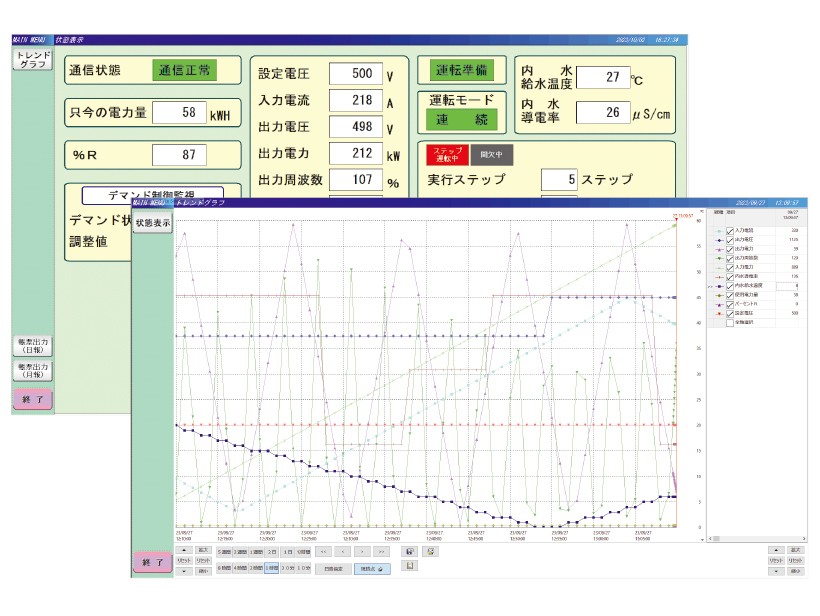
Task: Click the green 連続 operation mode button
Action: point(461,120)
